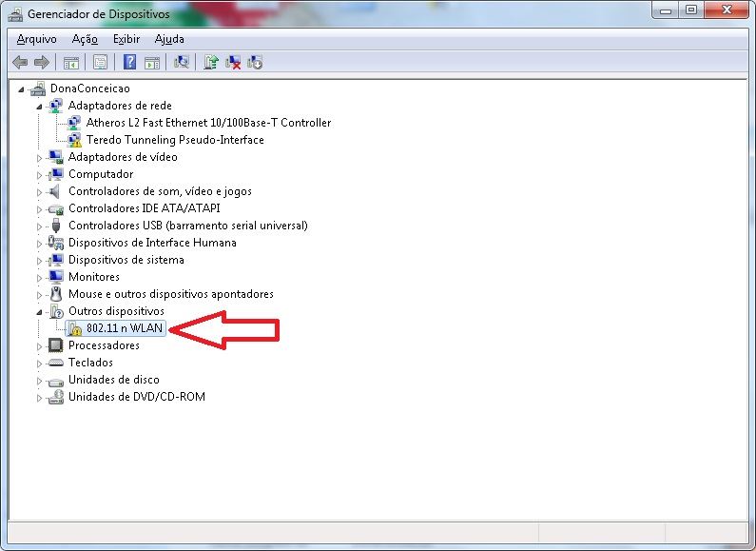Toggle the action pane toolbar icon
This screenshot has height=551, width=756.
pyautogui.click(x=152, y=63)
